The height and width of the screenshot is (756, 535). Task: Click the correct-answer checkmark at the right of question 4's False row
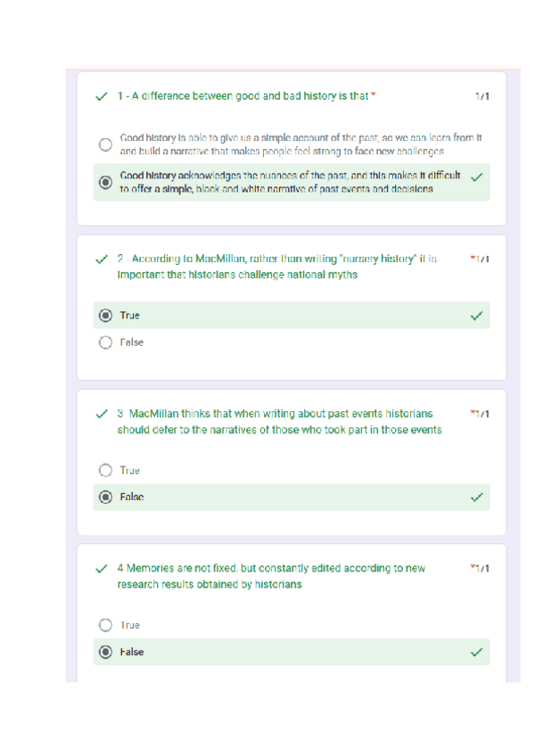click(x=477, y=653)
